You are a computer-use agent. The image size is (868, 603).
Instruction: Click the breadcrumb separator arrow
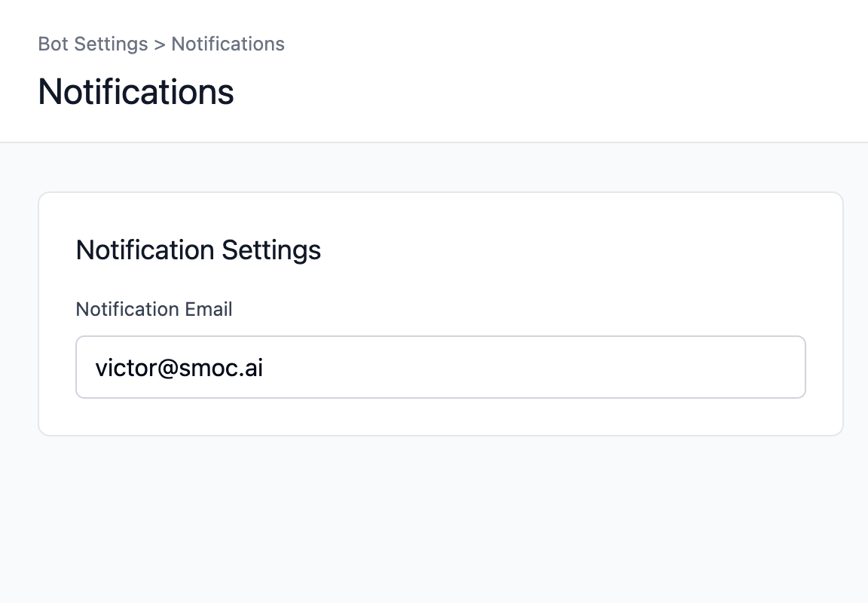click(160, 44)
